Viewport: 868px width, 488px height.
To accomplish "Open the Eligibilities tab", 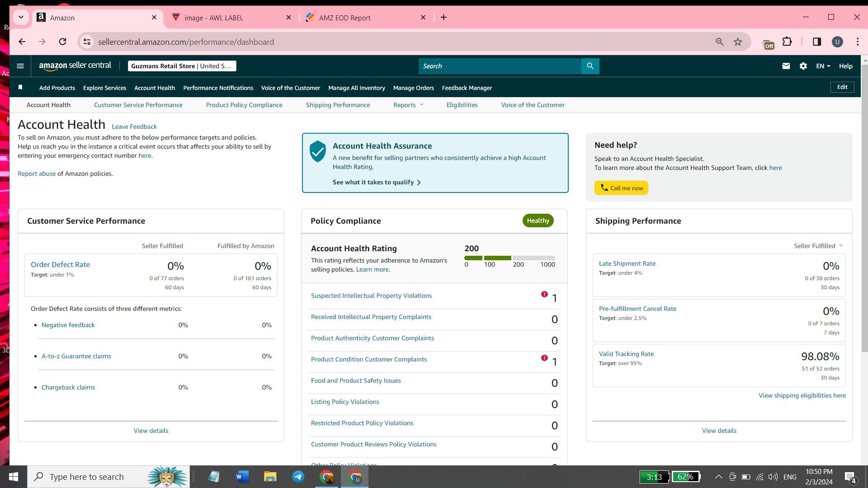I will click(x=462, y=105).
